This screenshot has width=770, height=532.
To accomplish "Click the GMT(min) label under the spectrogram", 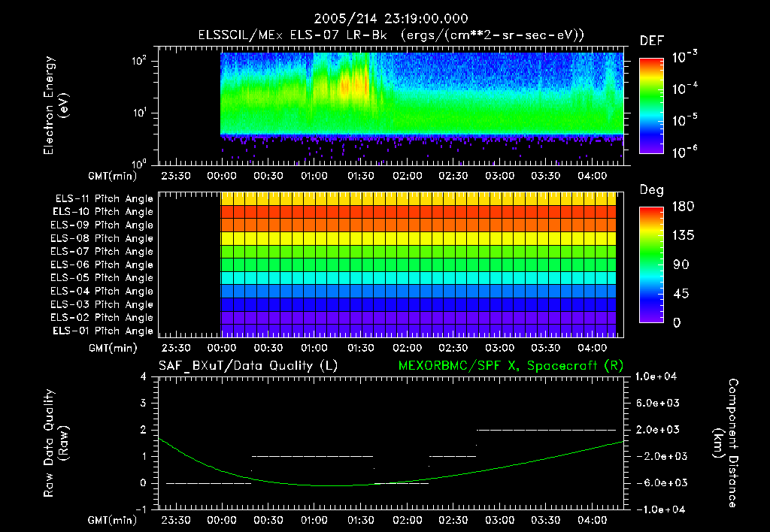I will pos(113,176).
